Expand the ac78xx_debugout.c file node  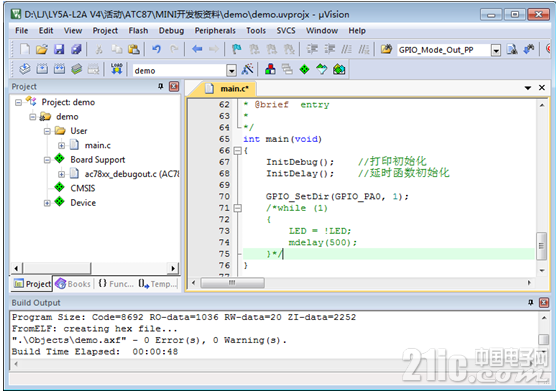(62, 174)
